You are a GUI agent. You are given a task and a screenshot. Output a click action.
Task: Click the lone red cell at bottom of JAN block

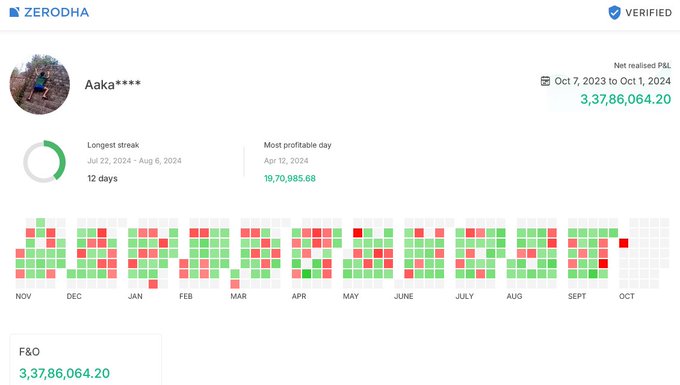pos(153,284)
